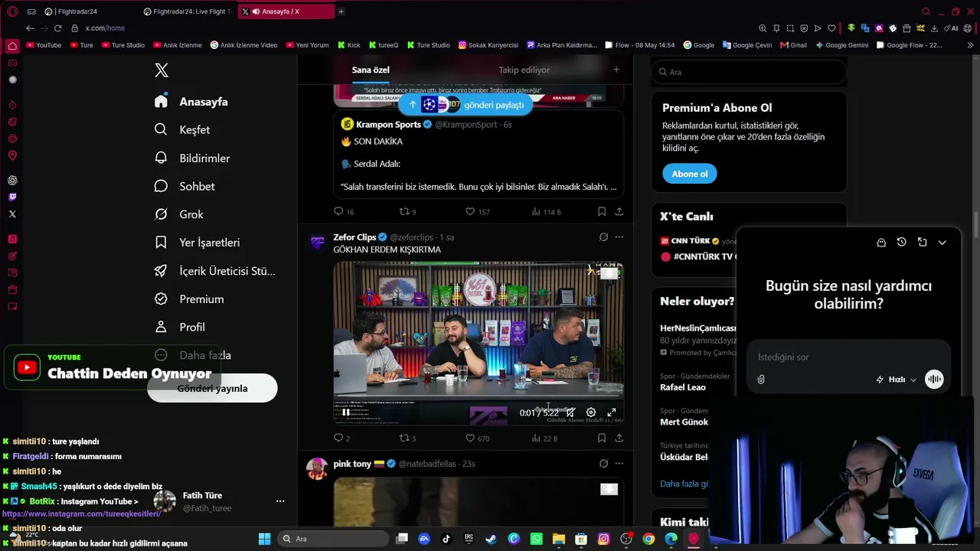Ask Grok about the Zefor Clips post
The image size is (980, 551).
(603, 237)
